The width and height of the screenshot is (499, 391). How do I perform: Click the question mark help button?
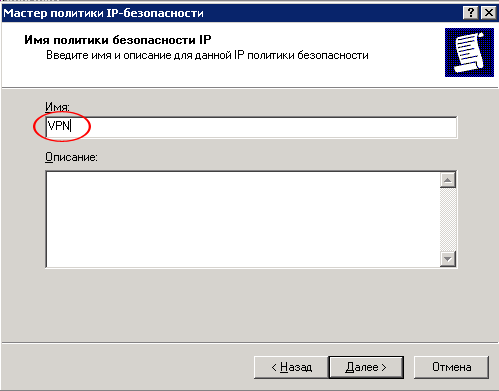click(470, 13)
